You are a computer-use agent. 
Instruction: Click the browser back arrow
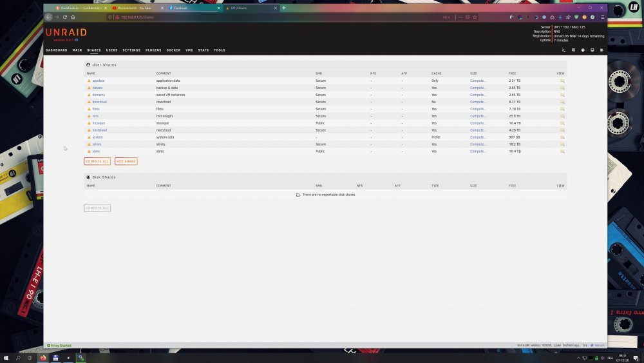coord(49,17)
